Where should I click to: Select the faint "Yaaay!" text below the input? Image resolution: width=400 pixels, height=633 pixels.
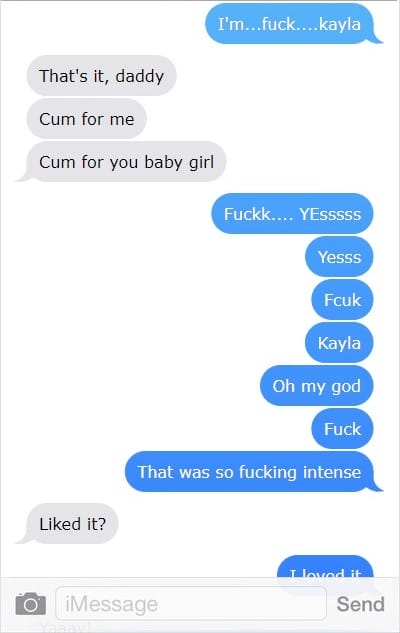(66, 627)
